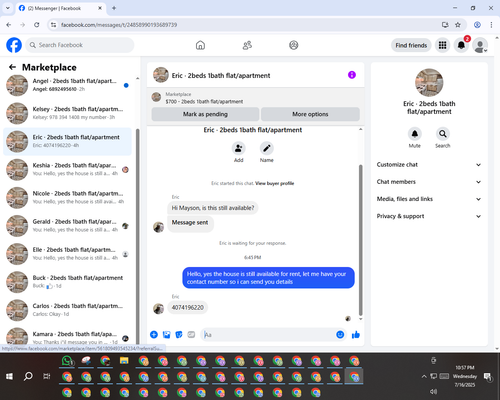
Task: Open the Groups icon in top navigation
Action: [294, 45]
